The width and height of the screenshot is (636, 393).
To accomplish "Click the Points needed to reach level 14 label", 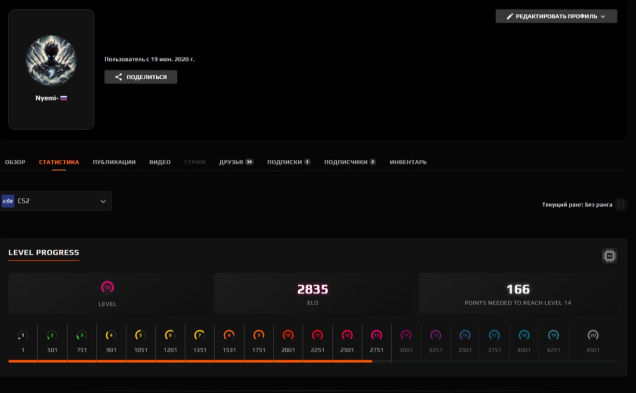I will (518, 303).
